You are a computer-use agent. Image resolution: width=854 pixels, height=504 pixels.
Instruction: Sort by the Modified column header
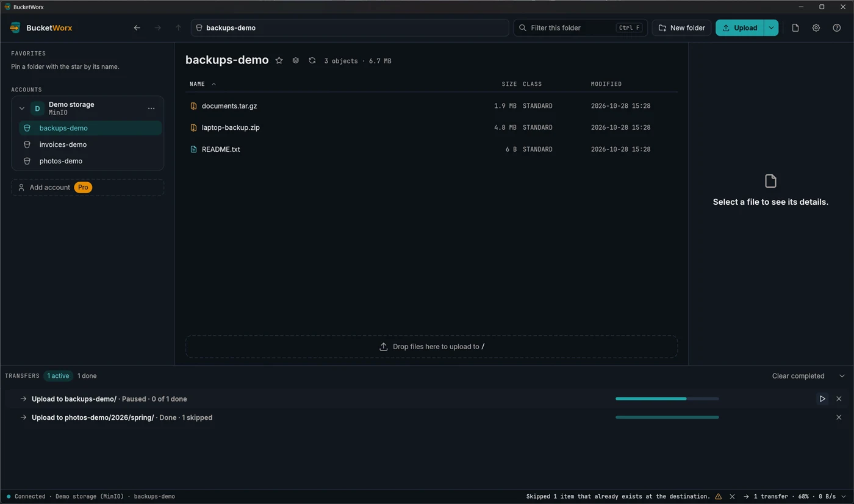click(x=606, y=84)
